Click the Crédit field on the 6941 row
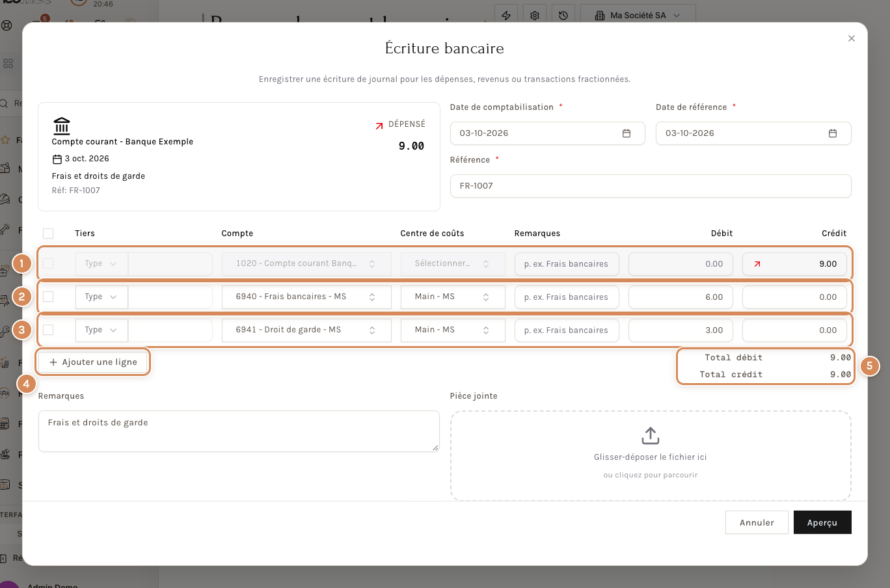This screenshot has height=588, width=890. (794, 330)
